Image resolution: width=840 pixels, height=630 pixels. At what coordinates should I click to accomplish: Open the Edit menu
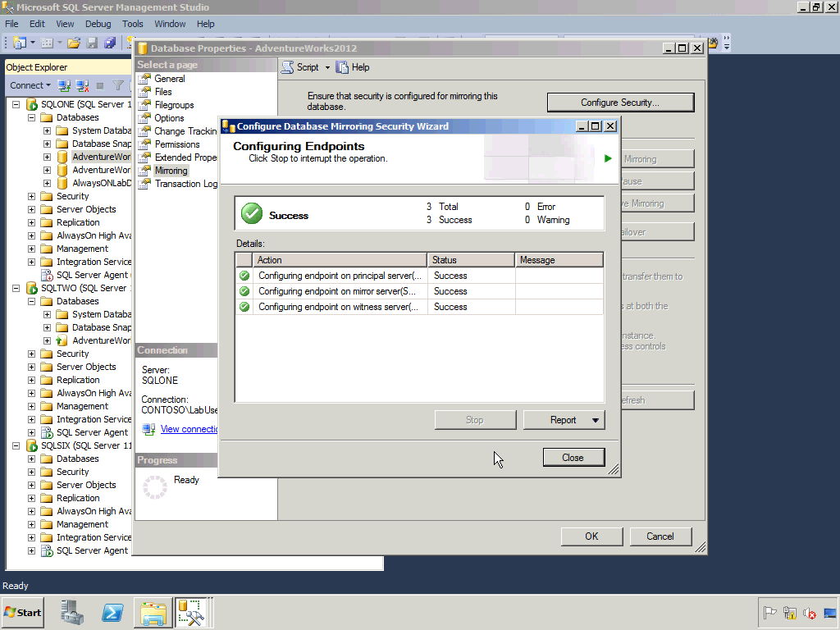pos(37,24)
